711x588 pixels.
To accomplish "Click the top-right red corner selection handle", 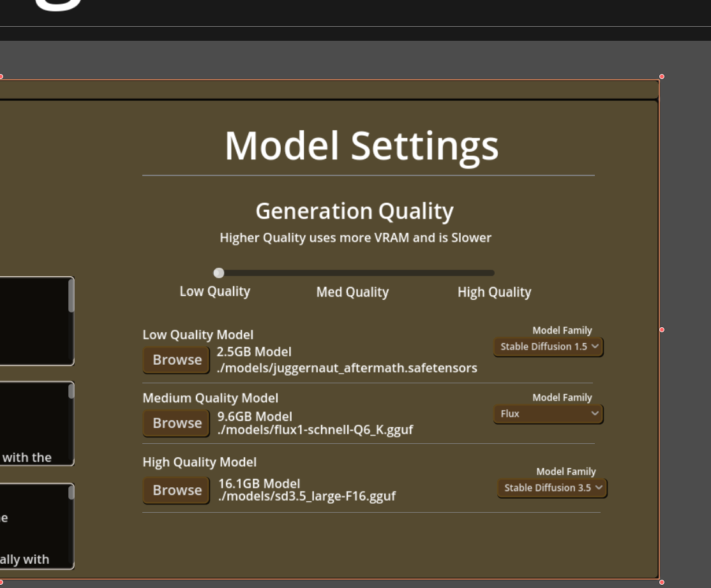I will click(662, 77).
